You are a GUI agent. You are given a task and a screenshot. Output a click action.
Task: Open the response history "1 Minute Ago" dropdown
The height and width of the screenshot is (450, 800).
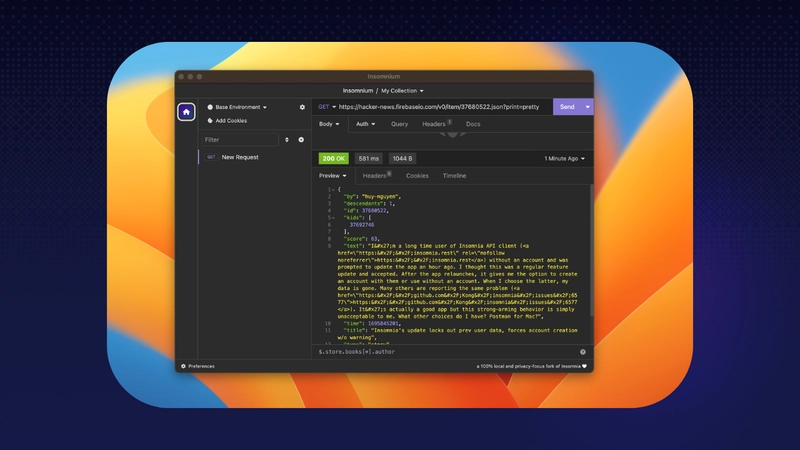pos(565,158)
